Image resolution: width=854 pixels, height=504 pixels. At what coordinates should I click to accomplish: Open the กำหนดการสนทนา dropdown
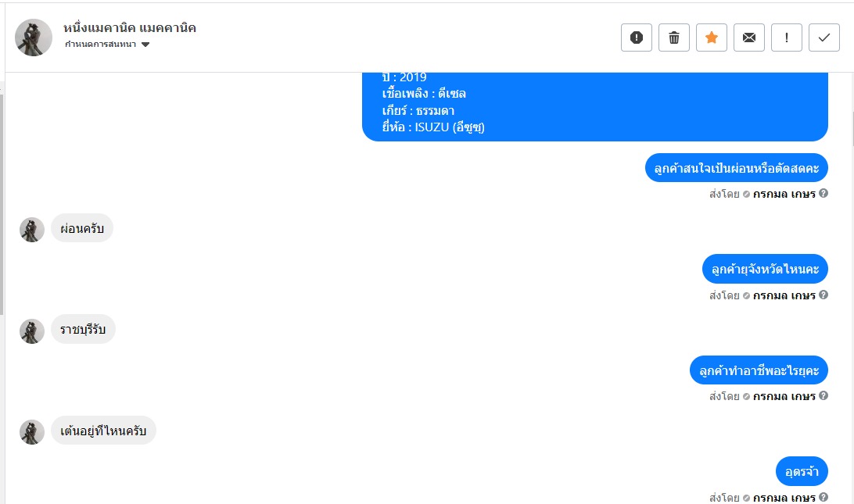coord(107,45)
